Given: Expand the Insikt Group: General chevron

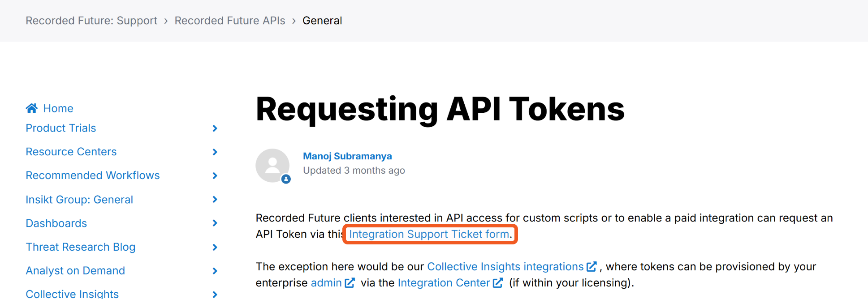Looking at the screenshot, I should click(x=215, y=200).
